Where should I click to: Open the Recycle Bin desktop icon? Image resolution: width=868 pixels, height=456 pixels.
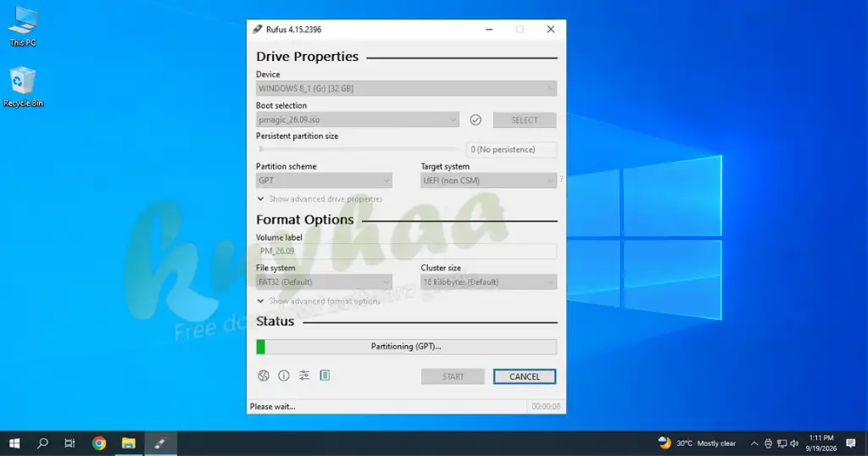pyautogui.click(x=23, y=87)
